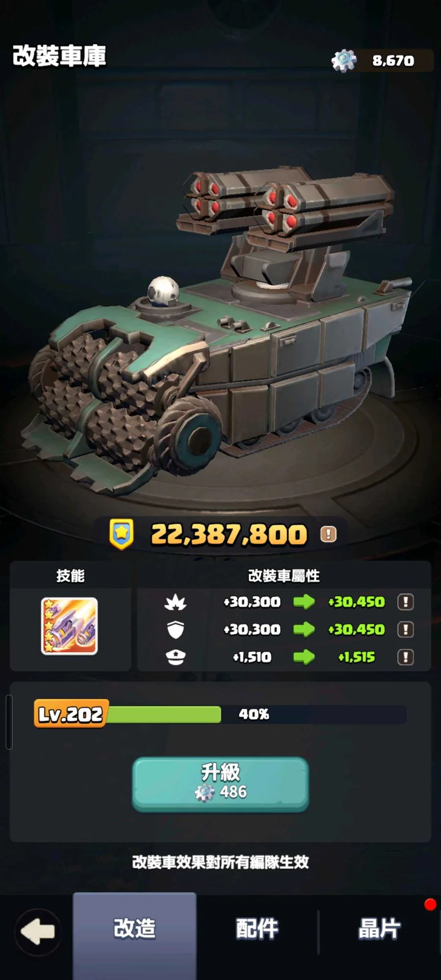Tap the gold shield power badge
This screenshot has height=980, width=441.
(x=122, y=534)
